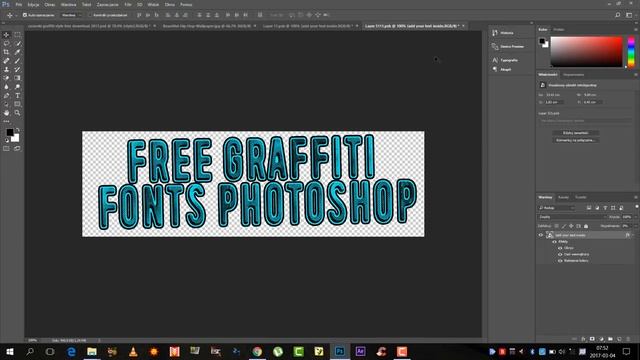Switch to the Próbki tab
Viewport: 640px width, 360px height.
[559, 29]
